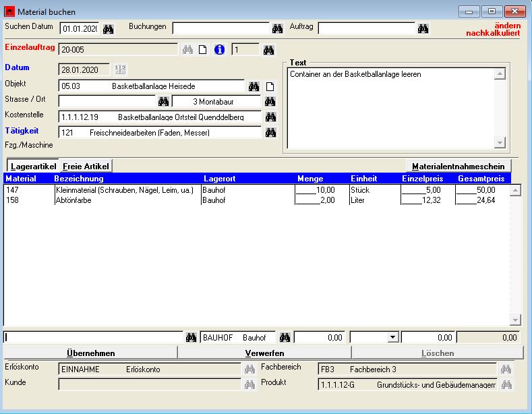Click lookup icon beside BAUHOF Lagerort field
This screenshot has height=414, width=532.
point(285,337)
